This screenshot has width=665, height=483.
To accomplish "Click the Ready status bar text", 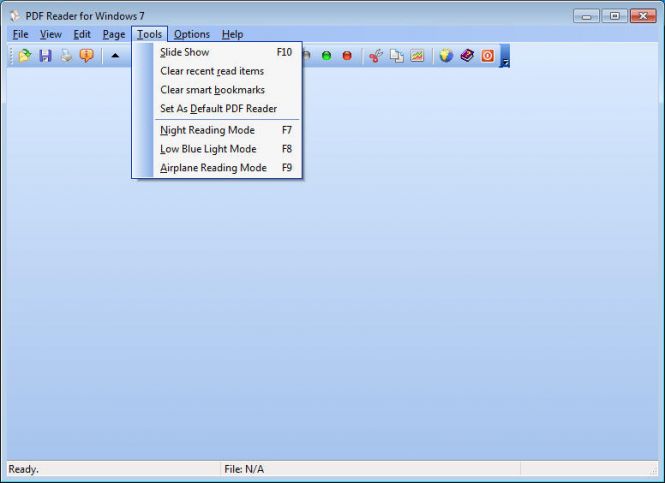I will [23, 469].
